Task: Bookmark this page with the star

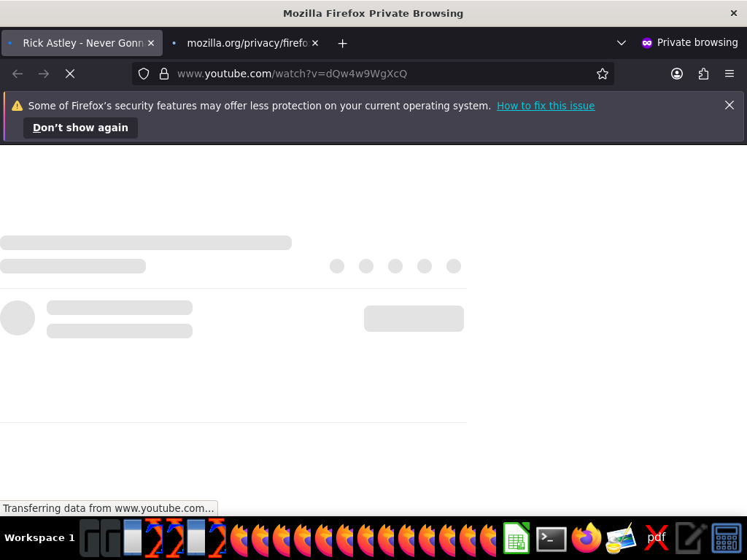Action: click(602, 74)
